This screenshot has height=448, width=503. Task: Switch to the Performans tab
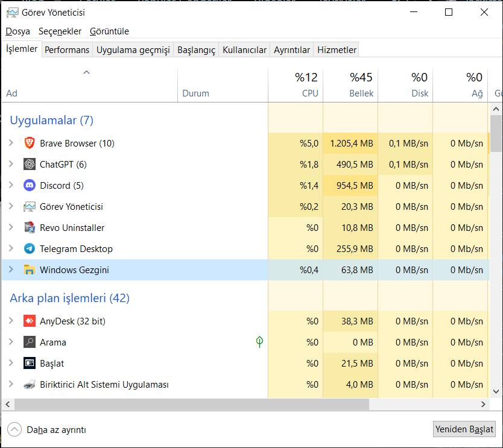click(x=67, y=49)
